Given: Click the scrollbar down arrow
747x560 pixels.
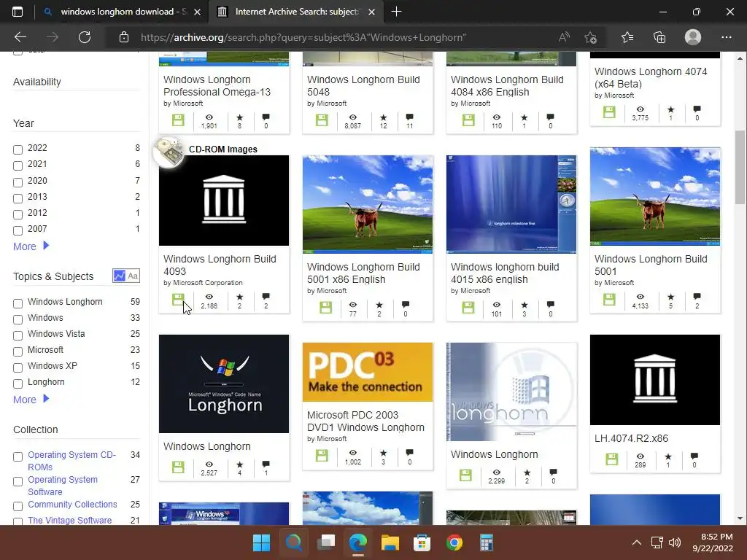Looking at the screenshot, I should [740, 518].
